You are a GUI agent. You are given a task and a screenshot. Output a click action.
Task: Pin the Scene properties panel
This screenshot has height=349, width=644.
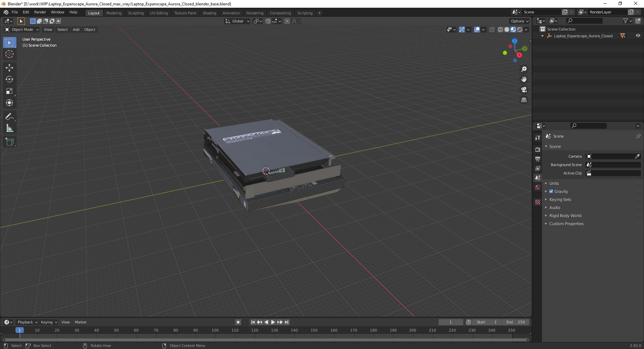pos(638,136)
